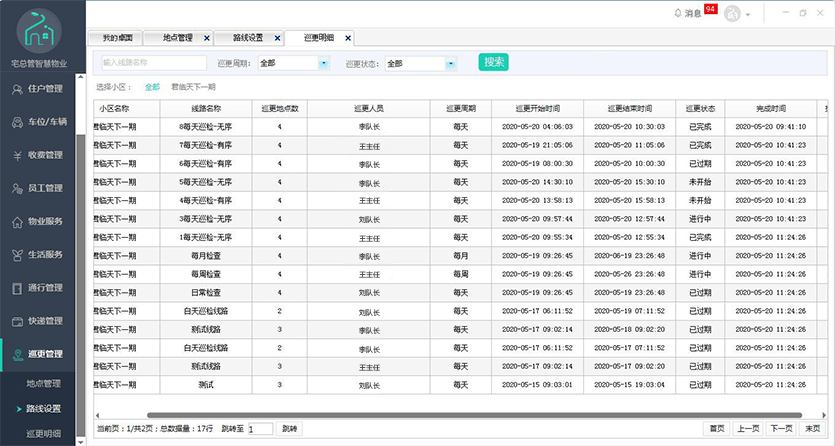Click the 通行管理 access icon
This screenshot has height=446, width=835.
point(18,288)
